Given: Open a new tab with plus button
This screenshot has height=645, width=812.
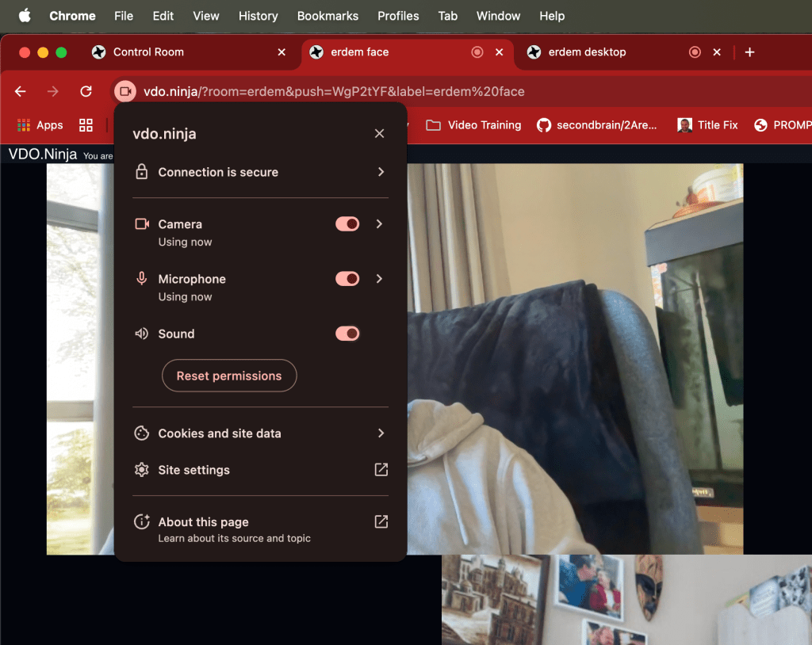Looking at the screenshot, I should pyautogui.click(x=749, y=52).
